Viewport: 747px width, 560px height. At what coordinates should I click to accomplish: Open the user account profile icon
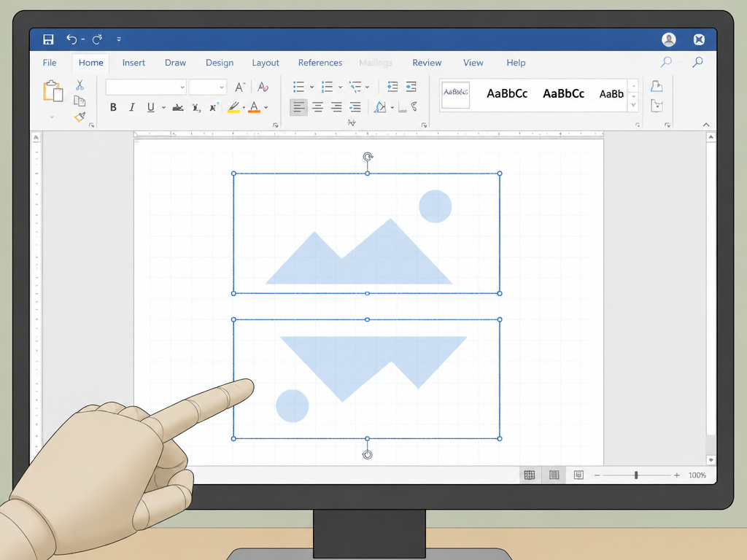[x=669, y=39]
